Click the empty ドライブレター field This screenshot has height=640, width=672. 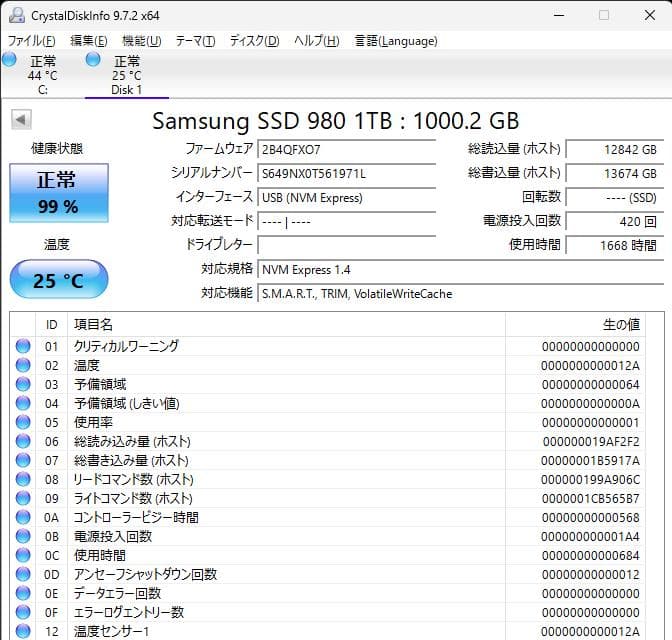(x=346, y=246)
